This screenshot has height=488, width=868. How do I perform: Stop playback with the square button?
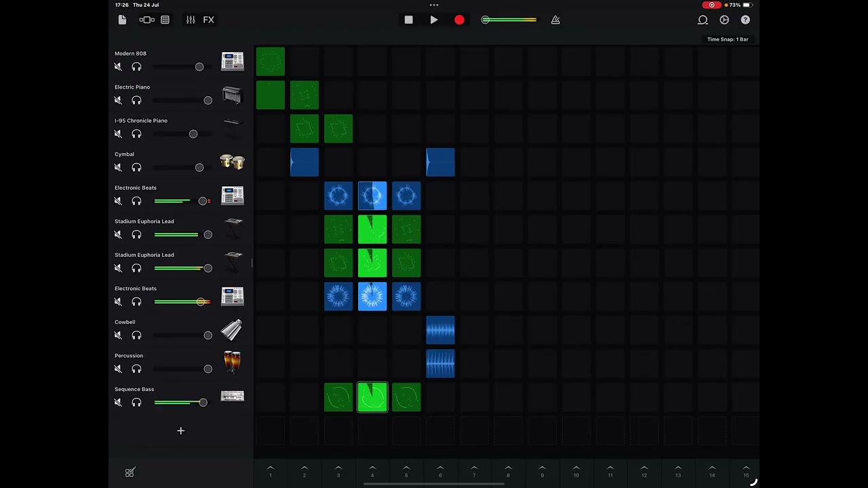pos(408,20)
